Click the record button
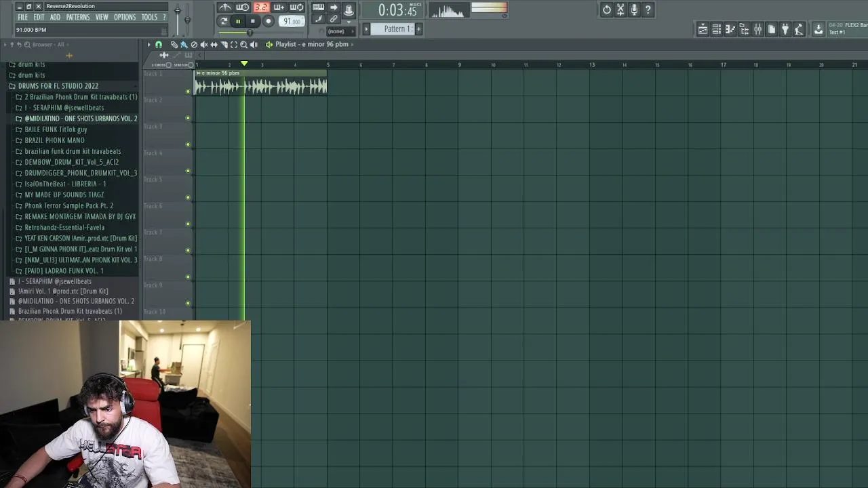 (269, 22)
